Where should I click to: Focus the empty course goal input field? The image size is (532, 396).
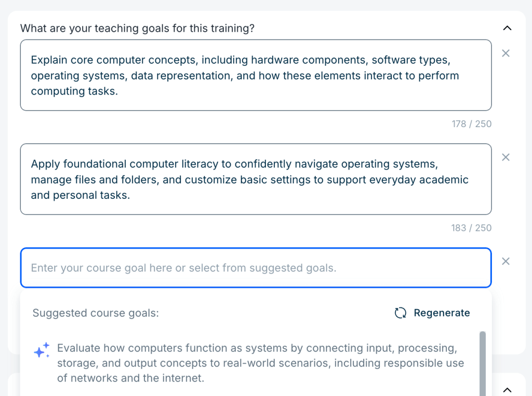coord(256,267)
